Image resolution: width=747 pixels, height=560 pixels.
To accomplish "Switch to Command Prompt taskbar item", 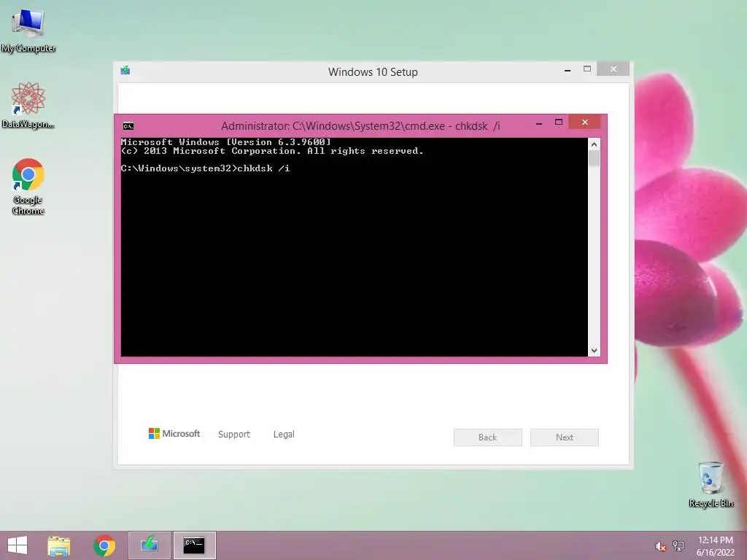I will coord(194,545).
